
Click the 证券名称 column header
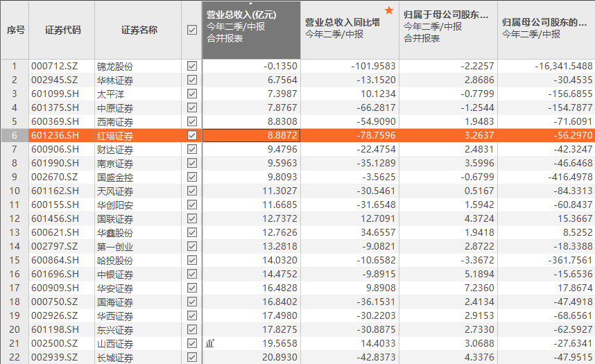pyautogui.click(x=138, y=30)
